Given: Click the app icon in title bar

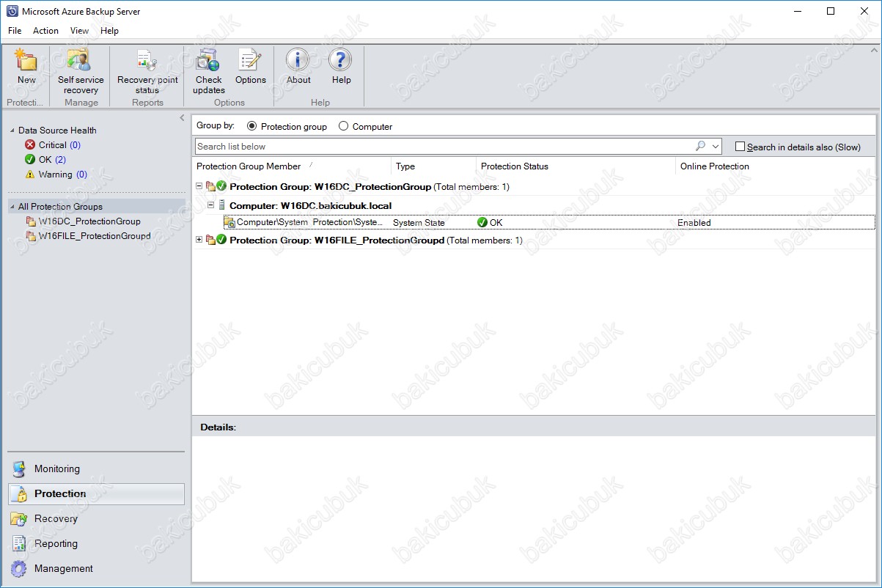Looking at the screenshot, I should coord(12,12).
